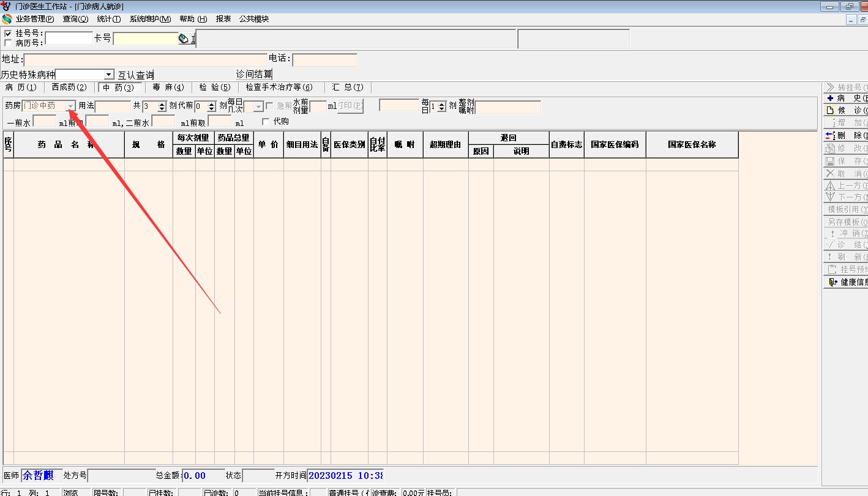
Task: Click the 挂号号 input field
Action: point(69,39)
